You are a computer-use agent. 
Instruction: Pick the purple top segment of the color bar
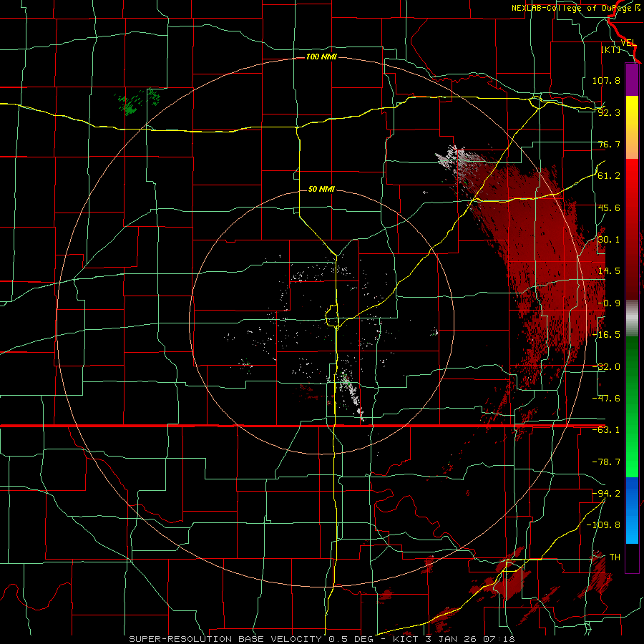(632, 79)
